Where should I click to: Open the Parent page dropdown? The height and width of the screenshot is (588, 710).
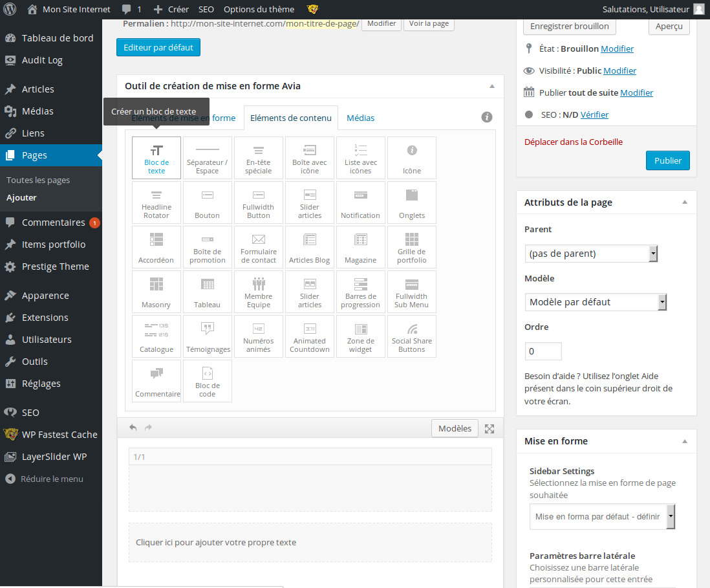pos(591,254)
